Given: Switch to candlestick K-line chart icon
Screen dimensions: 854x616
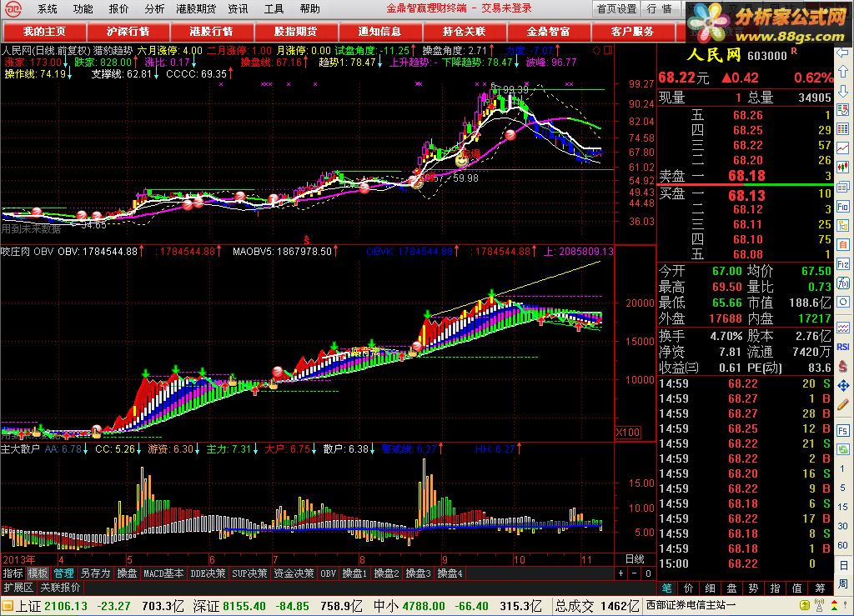Looking at the screenshot, I should coord(842,167).
